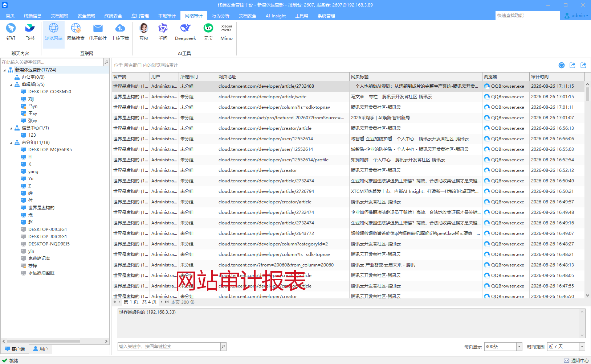
Task: Sort by the 浏览器 column header
Action: (x=506, y=77)
